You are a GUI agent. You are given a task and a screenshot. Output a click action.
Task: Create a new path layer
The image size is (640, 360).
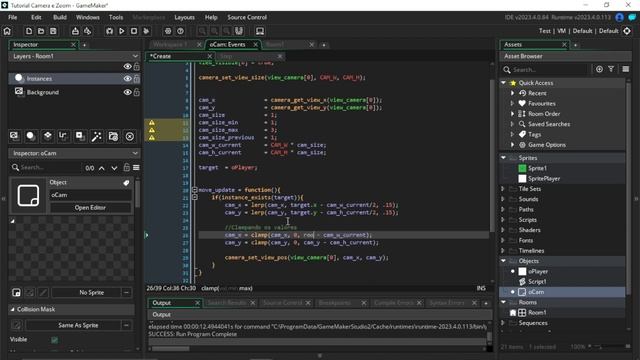63,136
